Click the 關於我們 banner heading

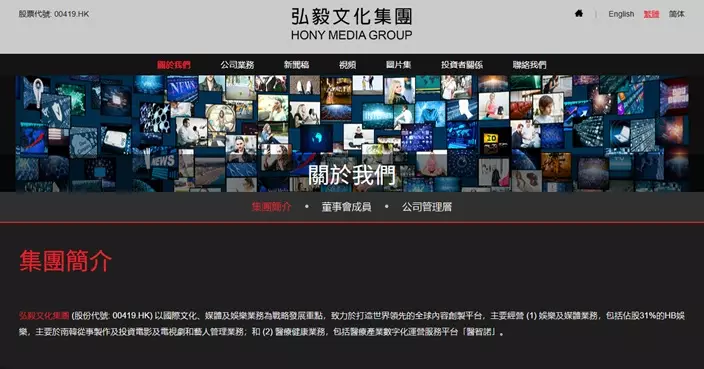(x=352, y=175)
